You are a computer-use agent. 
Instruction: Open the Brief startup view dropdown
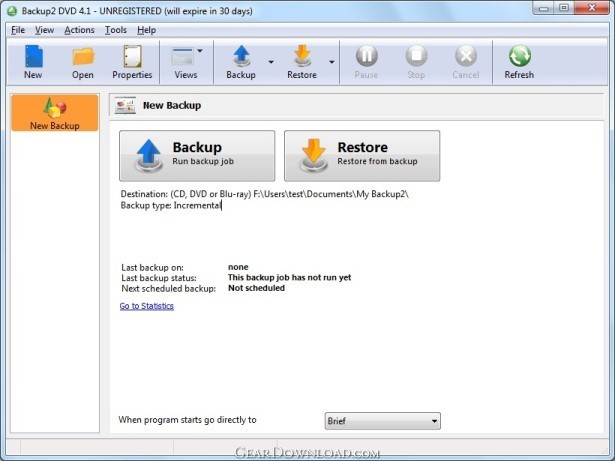click(382, 421)
